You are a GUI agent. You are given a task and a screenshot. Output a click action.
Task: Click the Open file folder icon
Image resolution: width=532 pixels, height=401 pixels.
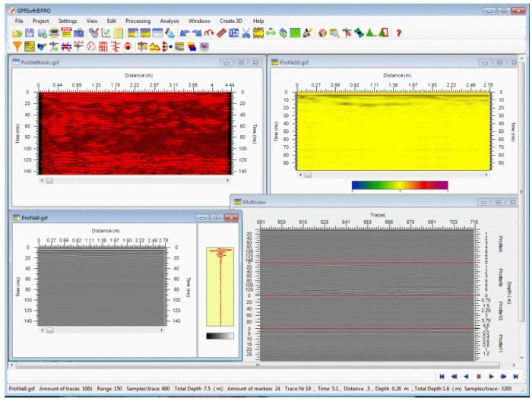coord(17,33)
